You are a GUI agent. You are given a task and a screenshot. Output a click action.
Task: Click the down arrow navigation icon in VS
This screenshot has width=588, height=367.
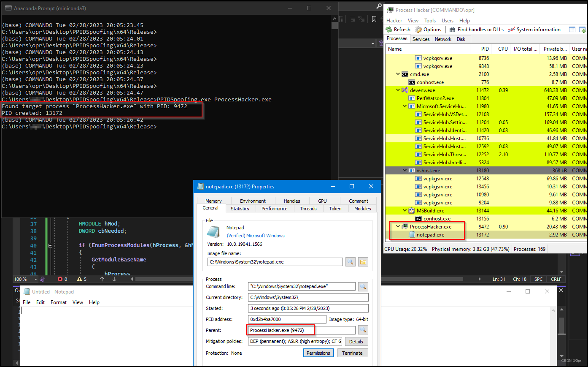114,279
